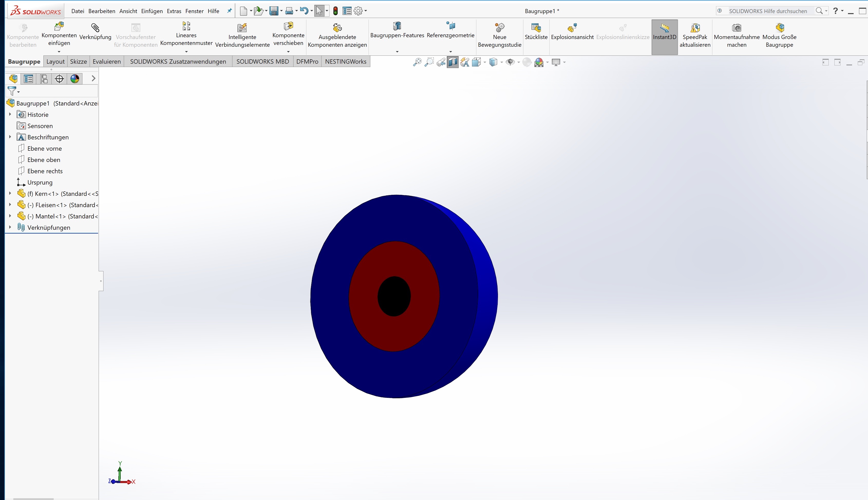Expand the Historie tree node
Screen dimensions: 868x500
[10, 114]
